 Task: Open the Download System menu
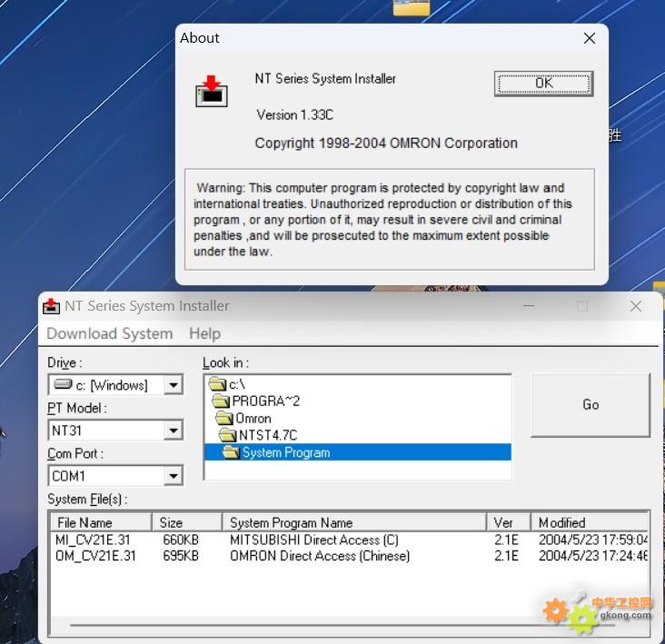pos(109,333)
